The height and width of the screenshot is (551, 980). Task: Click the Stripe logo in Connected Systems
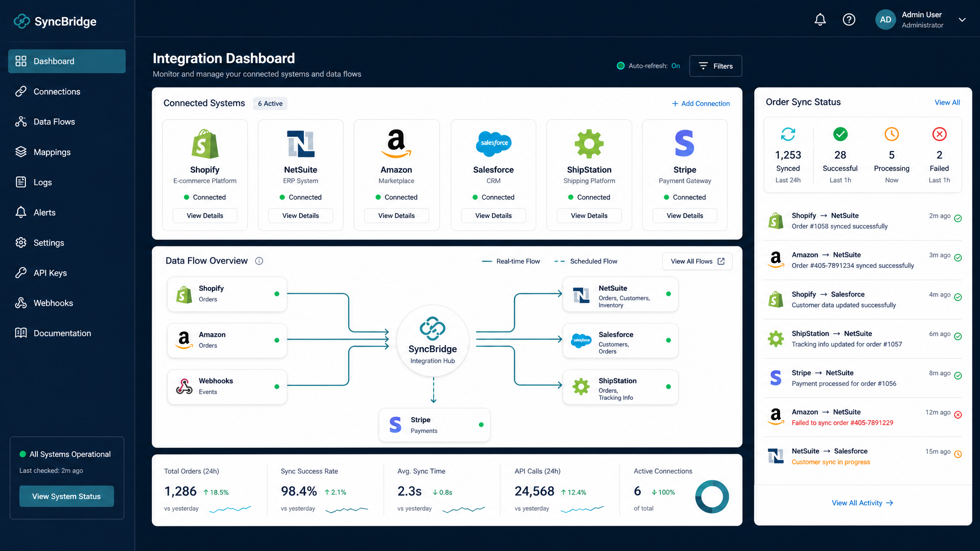(x=685, y=143)
